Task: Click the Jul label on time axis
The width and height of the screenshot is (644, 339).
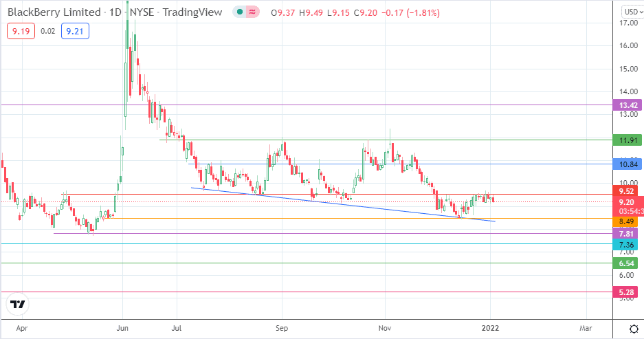Action: [x=177, y=328]
